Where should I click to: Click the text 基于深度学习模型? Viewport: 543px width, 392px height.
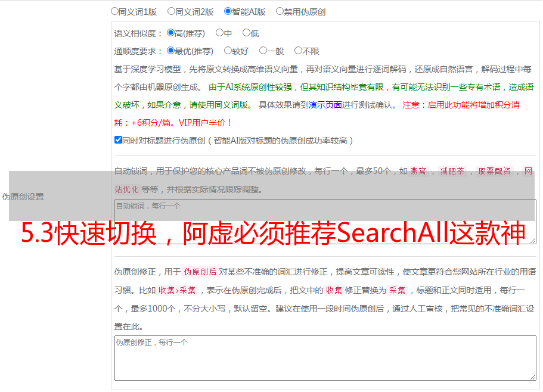click(x=148, y=69)
